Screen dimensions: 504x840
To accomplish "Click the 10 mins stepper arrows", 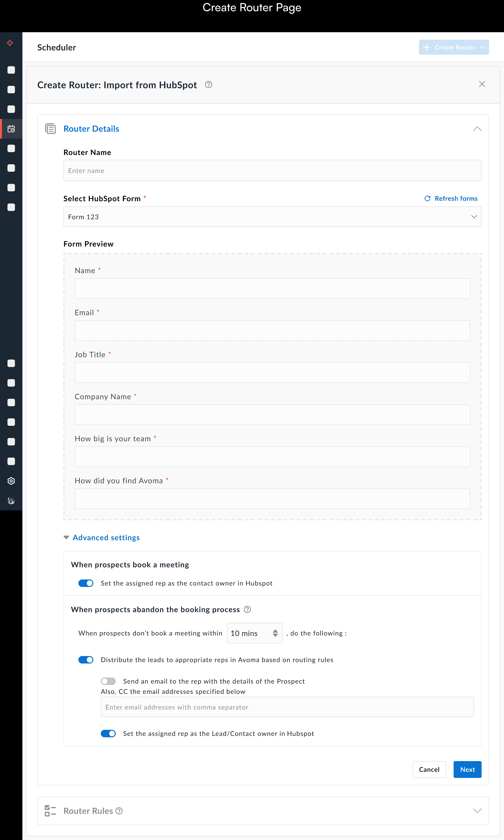I will [275, 633].
